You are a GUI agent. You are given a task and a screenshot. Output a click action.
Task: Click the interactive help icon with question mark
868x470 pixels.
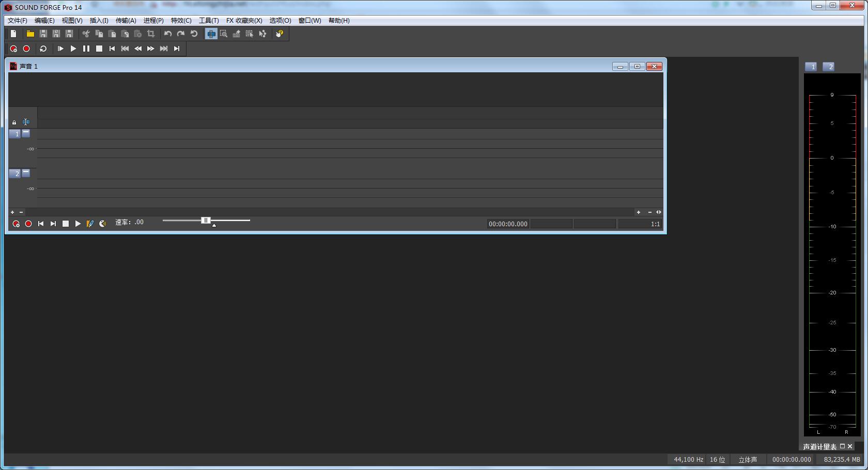tap(280, 34)
